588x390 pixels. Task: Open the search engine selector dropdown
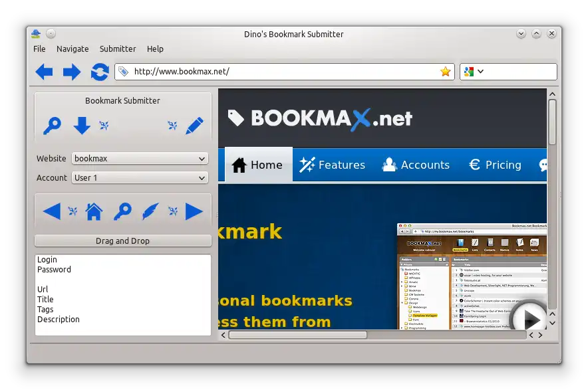tap(474, 72)
